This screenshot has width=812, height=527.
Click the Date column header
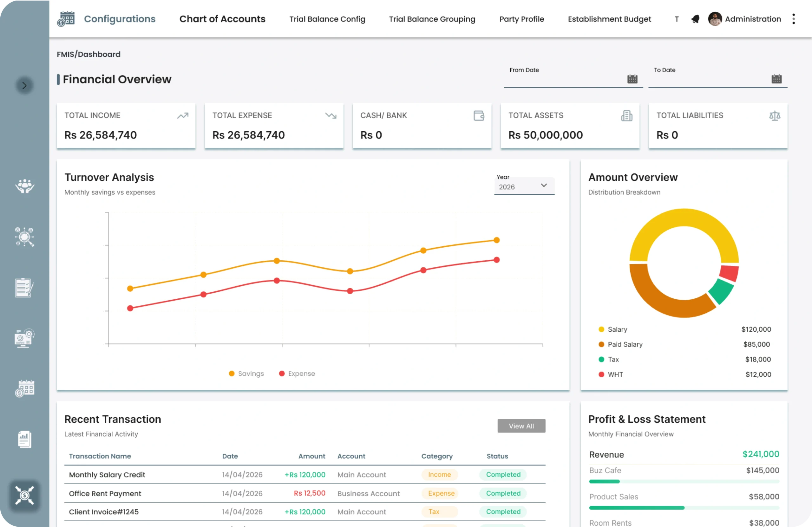click(x=230, y=456)
